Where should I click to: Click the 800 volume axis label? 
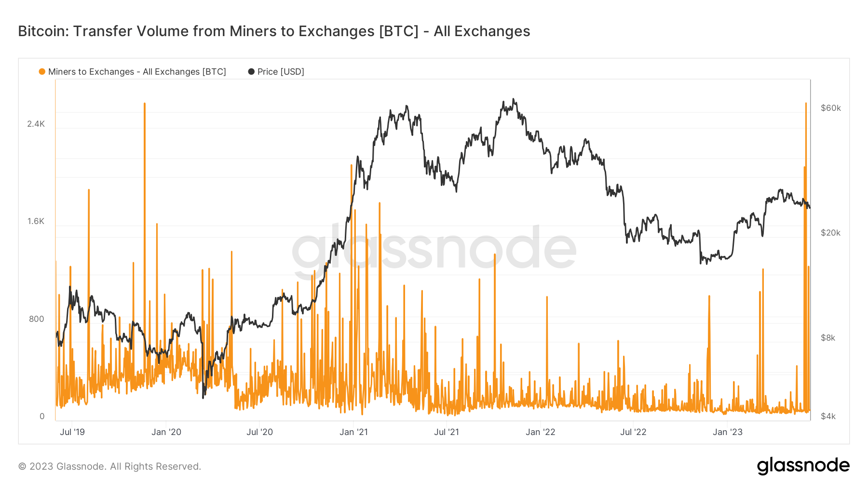click(x=36, y=319)
